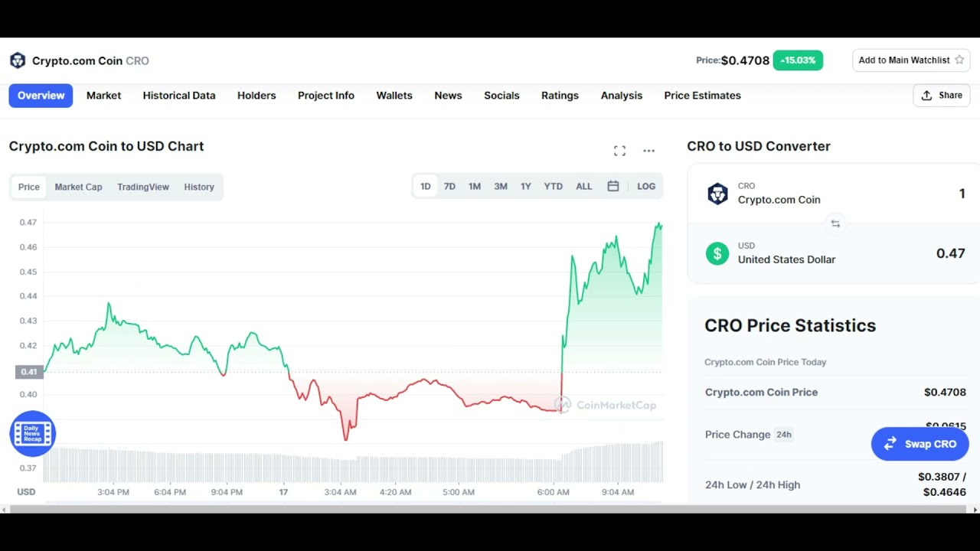980x551 pixels.
Task: Click the star on Add to Main Watchlist
Action: click(x=959, y=60)
